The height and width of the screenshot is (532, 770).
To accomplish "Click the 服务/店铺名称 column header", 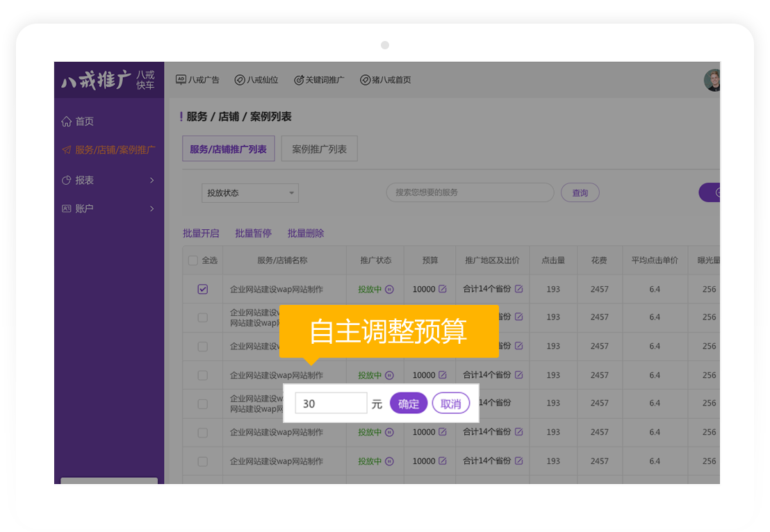I will pos(282,260).
